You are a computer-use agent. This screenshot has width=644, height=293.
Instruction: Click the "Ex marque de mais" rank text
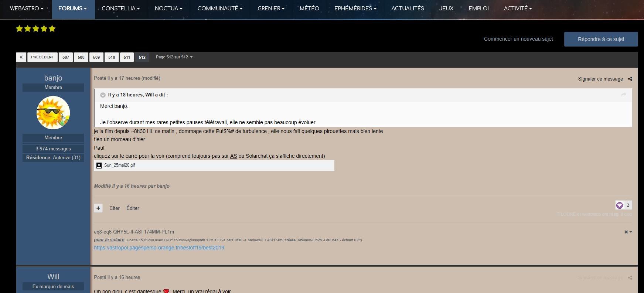(x=53, y=286)
